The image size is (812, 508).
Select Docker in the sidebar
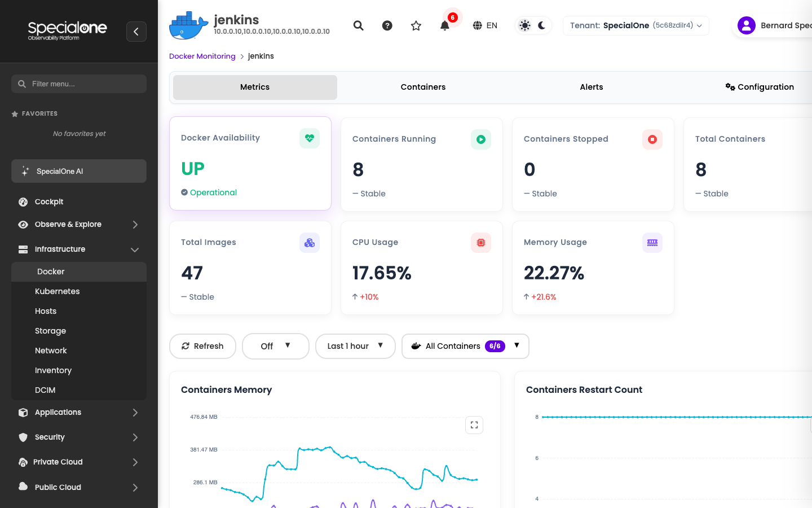tap(79, 271)
